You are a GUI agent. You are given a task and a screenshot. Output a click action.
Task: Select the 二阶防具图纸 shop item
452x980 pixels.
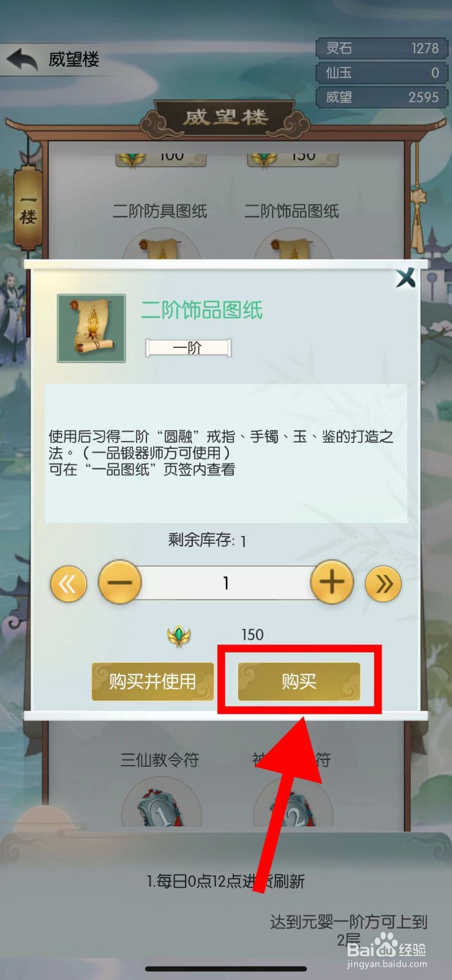160,211
